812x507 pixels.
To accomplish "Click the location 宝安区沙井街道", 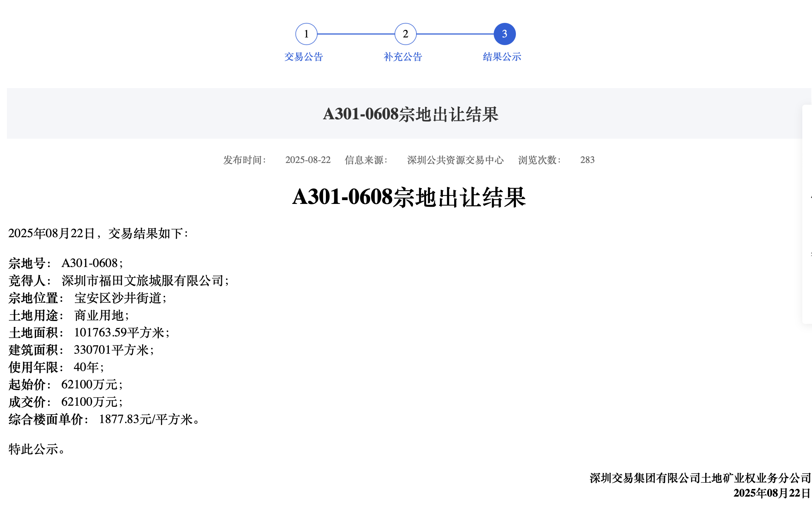I will 118,298.
